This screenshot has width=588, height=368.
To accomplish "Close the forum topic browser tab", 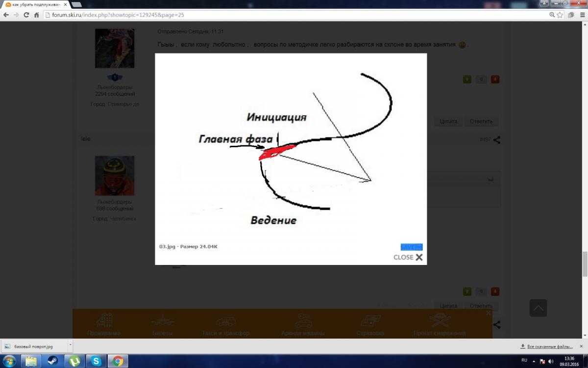I will pyautogui.click(x=65, y=4).
